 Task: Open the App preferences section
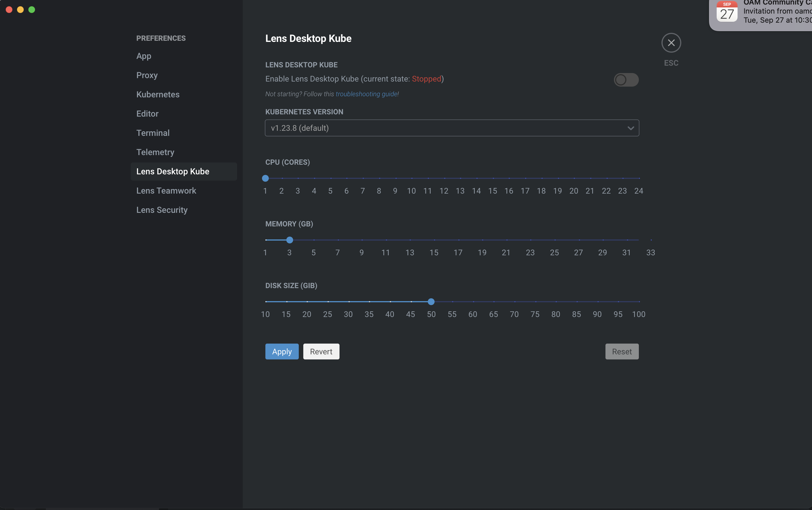click(144, 56)
